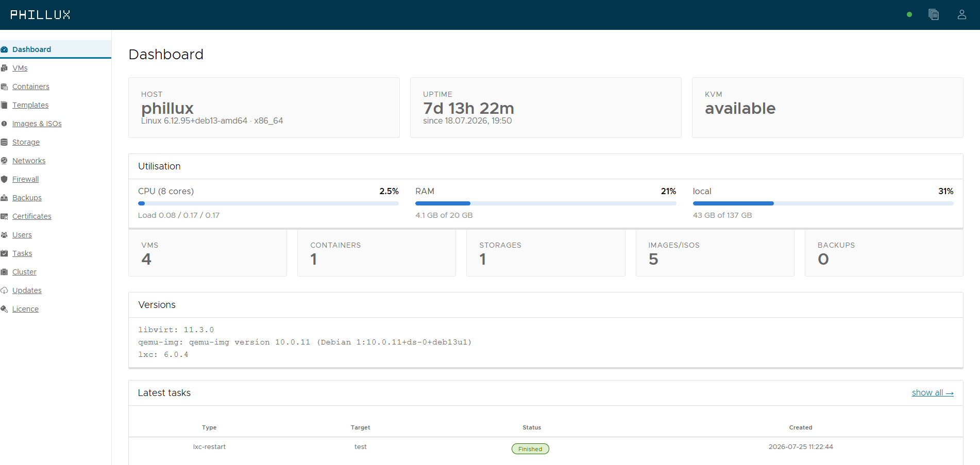This screenshot has height=465, width=980.
Task: Click the STORAGES count card
Action: pos(546,253)
